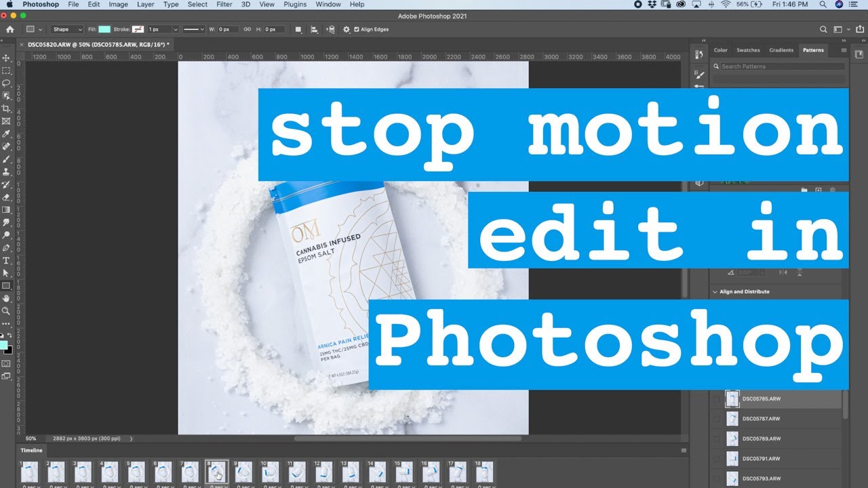Select the Eyedropper tool

pyautogui.click(x=6, y=134)
